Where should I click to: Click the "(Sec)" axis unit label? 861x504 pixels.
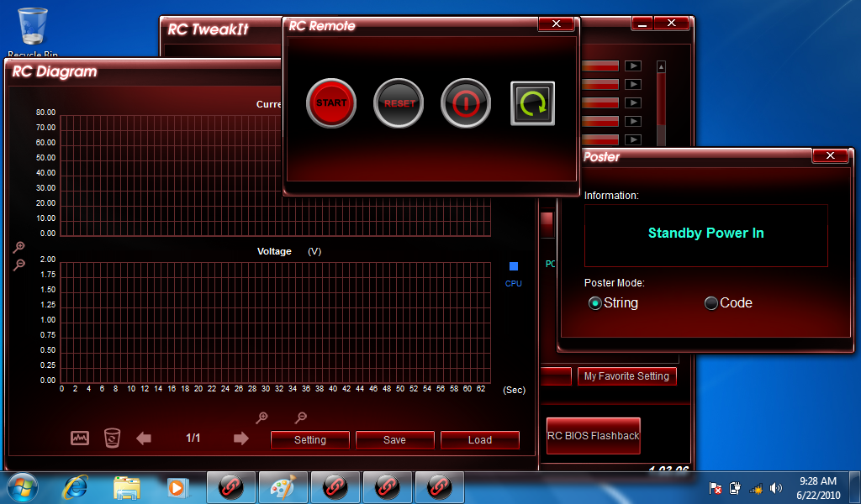coord(515,390)
